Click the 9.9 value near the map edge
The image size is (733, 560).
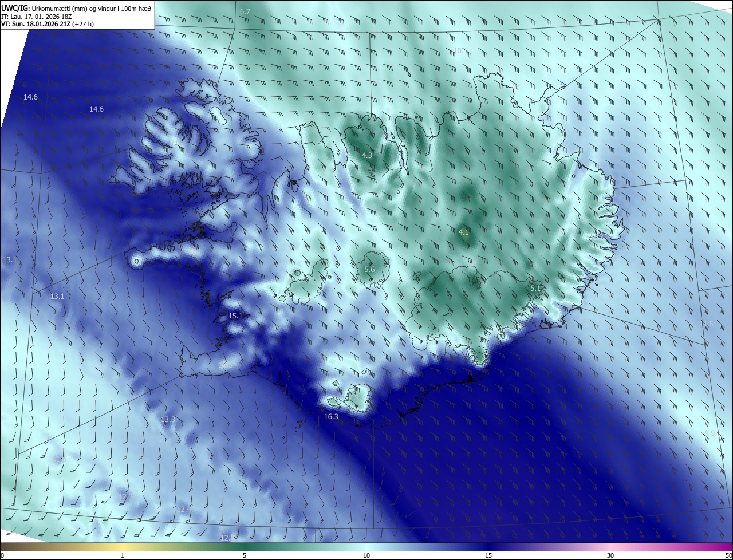pyautogui.click(x=710, y=433)
